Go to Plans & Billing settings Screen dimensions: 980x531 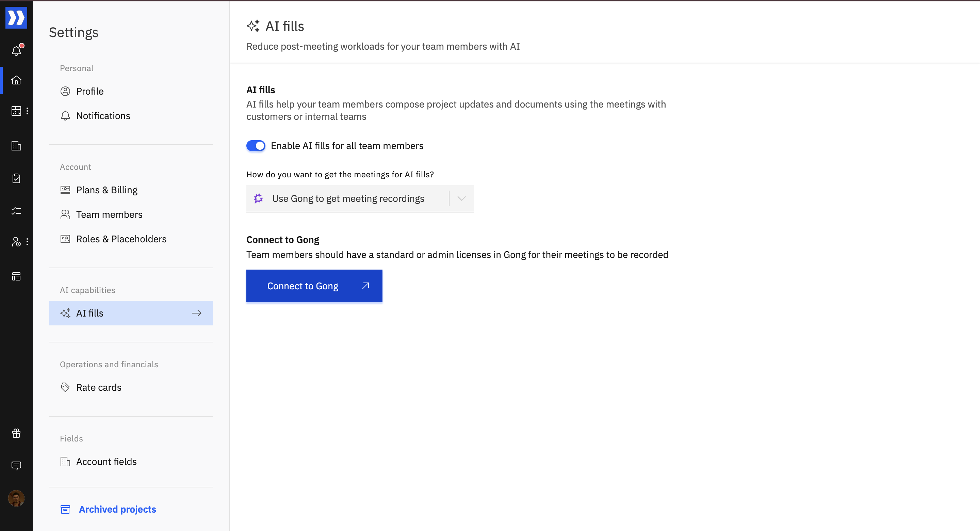coord(107,190)
